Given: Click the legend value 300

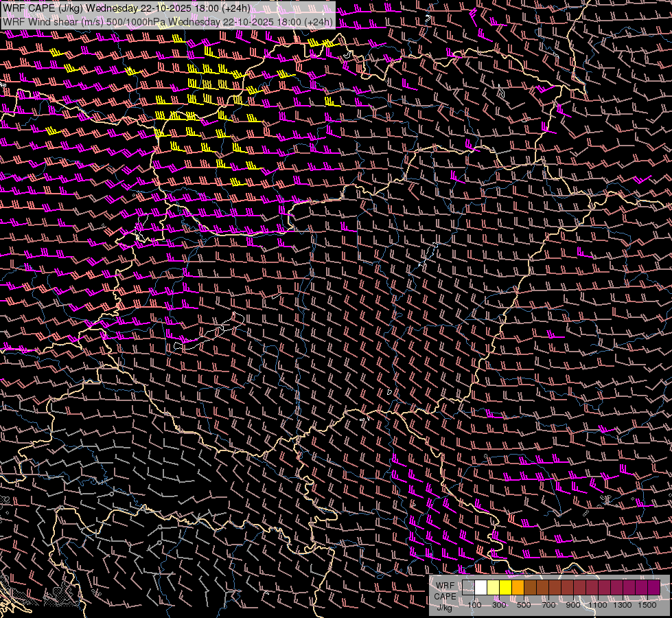Looking at the screenshot, I should (x=499, y=605).
